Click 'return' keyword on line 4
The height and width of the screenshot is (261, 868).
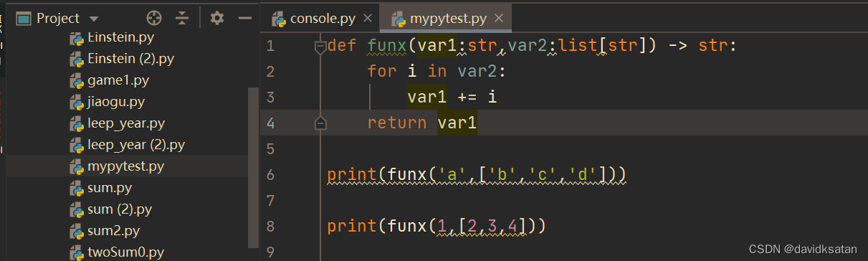coord(396,123)
